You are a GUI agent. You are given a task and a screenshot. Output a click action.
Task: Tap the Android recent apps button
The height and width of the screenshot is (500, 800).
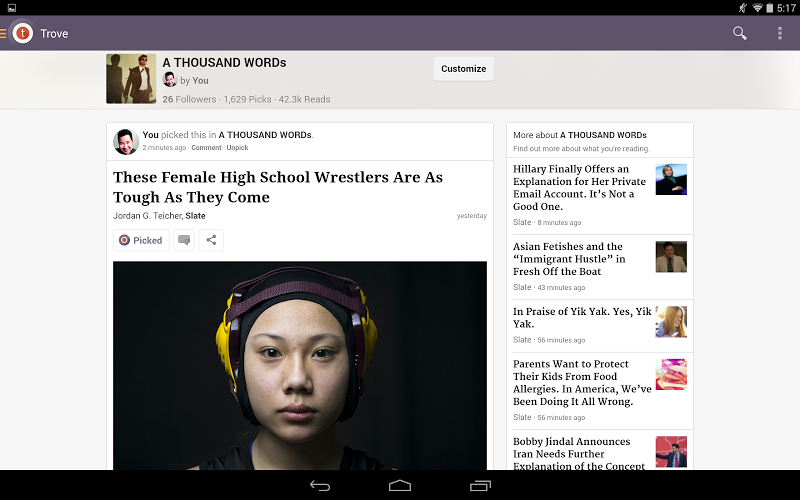pyautogui.click(x=480, y=486)
